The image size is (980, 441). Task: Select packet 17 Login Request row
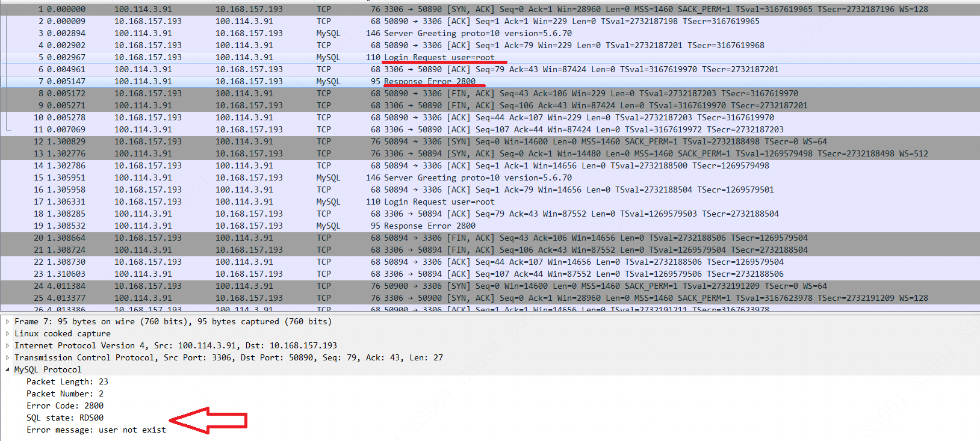point(490,202)
